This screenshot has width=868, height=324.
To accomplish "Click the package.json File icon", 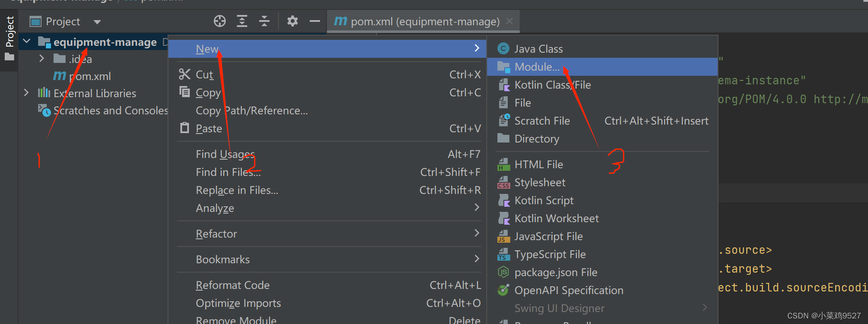I will (503, 272).
